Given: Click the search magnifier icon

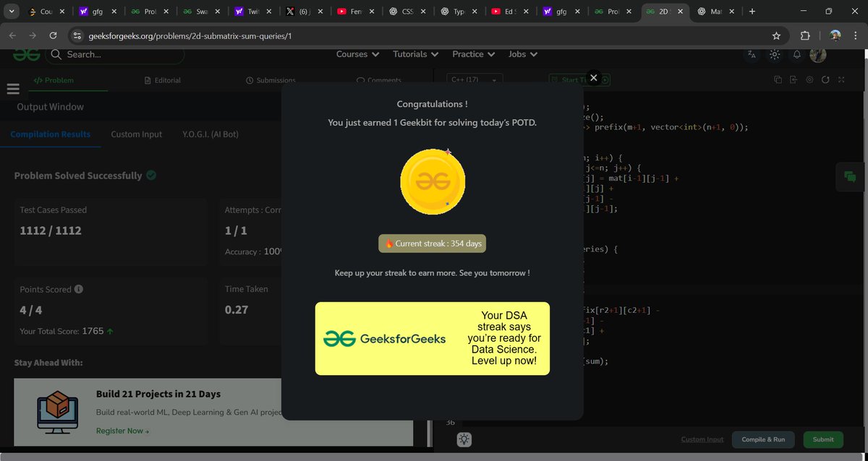Looking at the screenshot, I should [x=56, y=54].
